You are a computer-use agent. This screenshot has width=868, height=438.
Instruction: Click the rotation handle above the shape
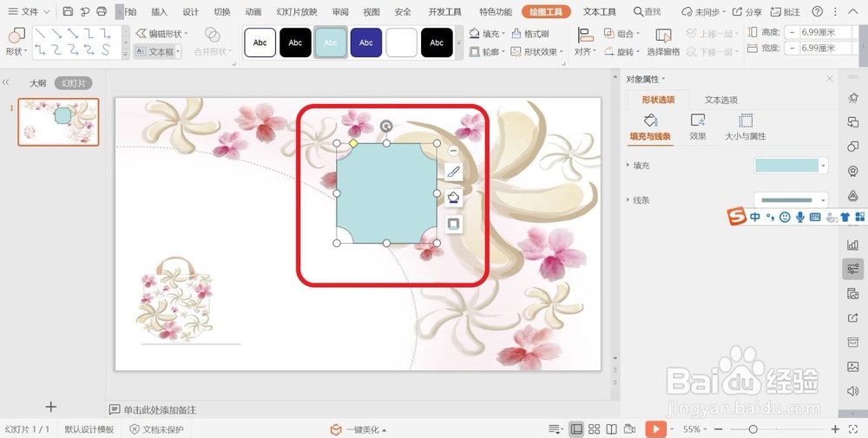pos(386,126)
